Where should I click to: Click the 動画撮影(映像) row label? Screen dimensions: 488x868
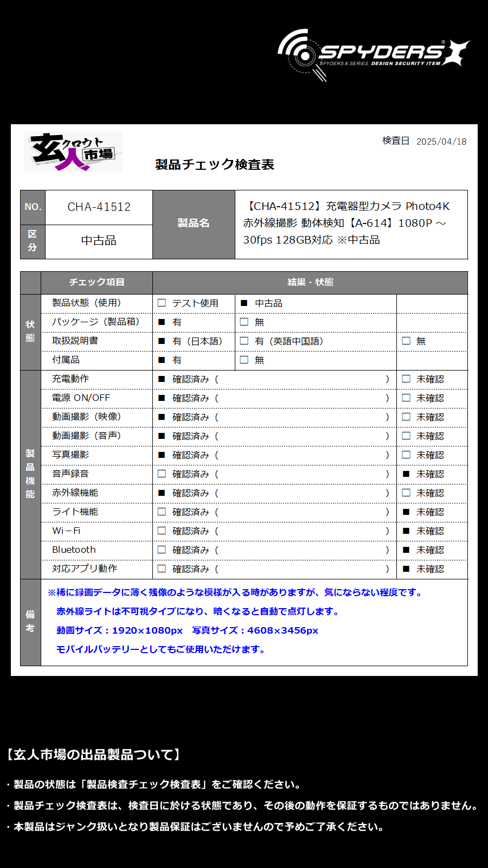87,417
